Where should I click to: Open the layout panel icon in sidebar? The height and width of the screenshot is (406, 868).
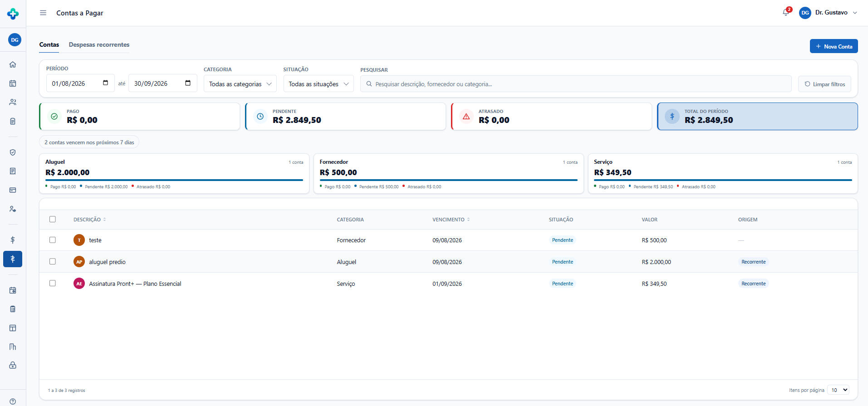click(13, 328)
